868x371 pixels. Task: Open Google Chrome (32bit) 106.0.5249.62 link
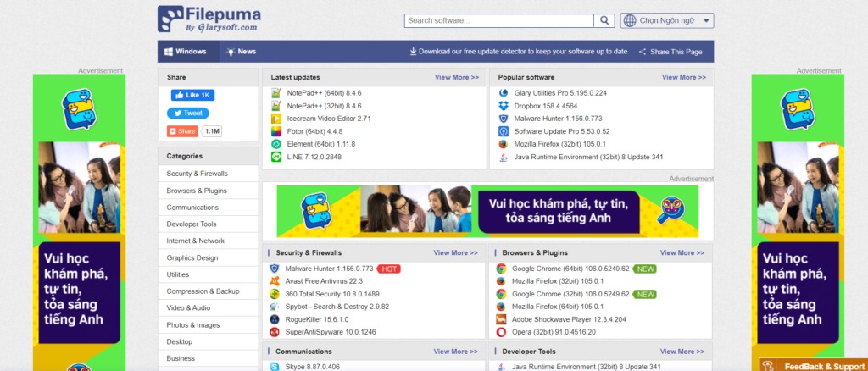click(x=570, y=294)
